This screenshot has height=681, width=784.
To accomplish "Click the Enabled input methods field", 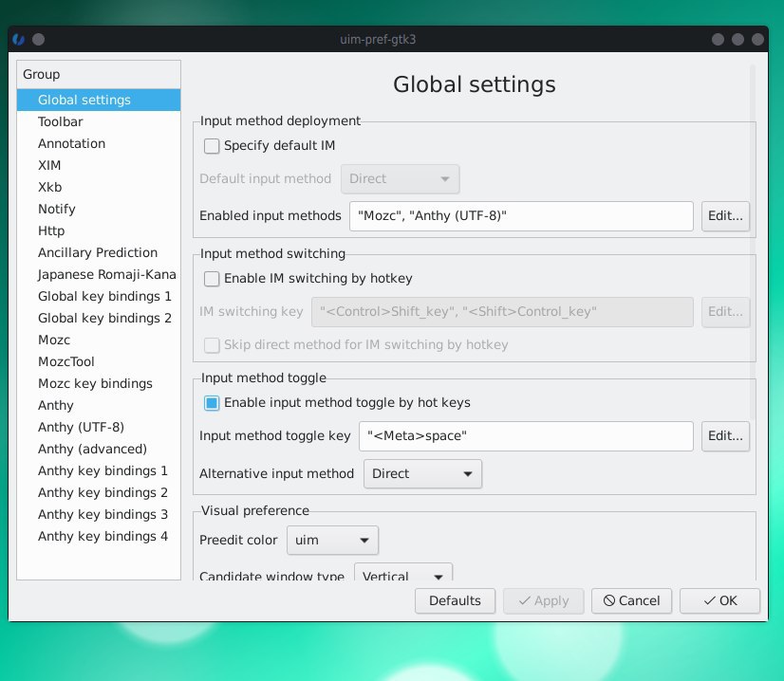I will [x=521, y=216].
